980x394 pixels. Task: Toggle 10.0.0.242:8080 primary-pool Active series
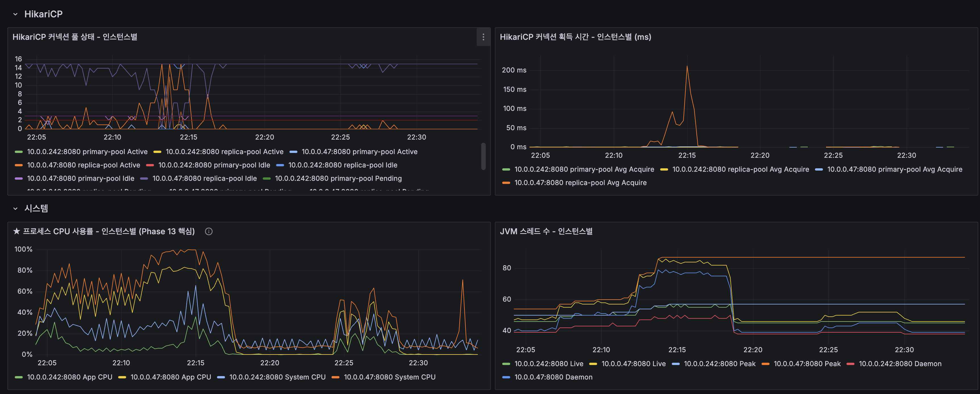pos(87,152)
